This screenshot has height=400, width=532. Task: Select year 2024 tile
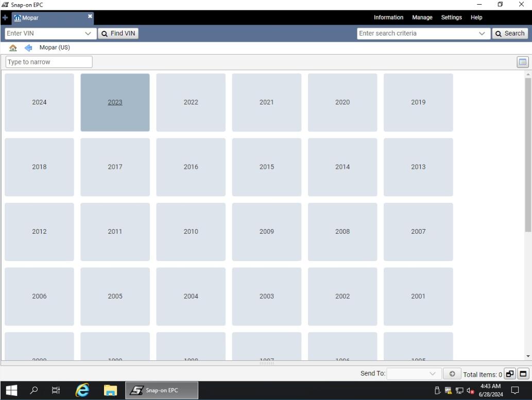pos(39,102)
